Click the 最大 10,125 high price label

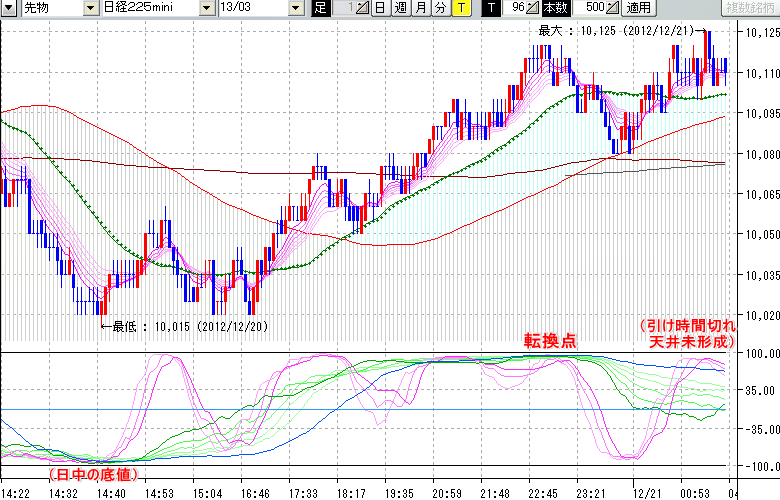click(x=617, y=31)
